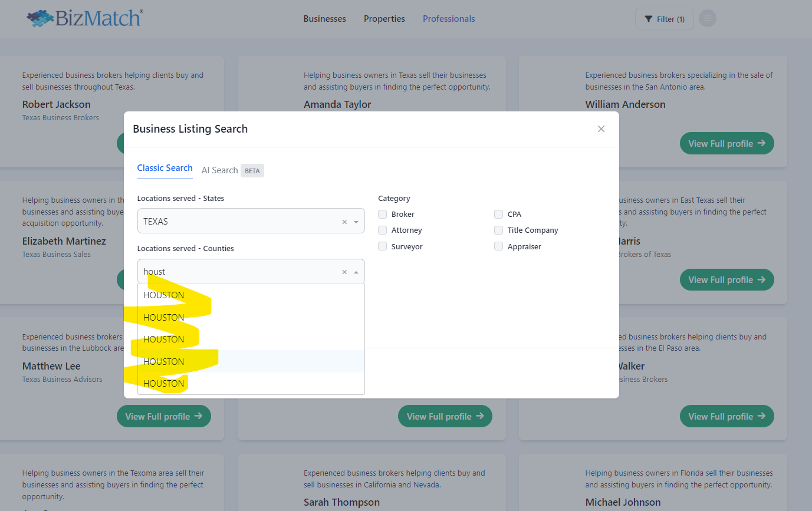The width and height of the screenshot is (812, 511).
Task: Tick the Appraiser checkbox
Action: (x=499, y=247)
